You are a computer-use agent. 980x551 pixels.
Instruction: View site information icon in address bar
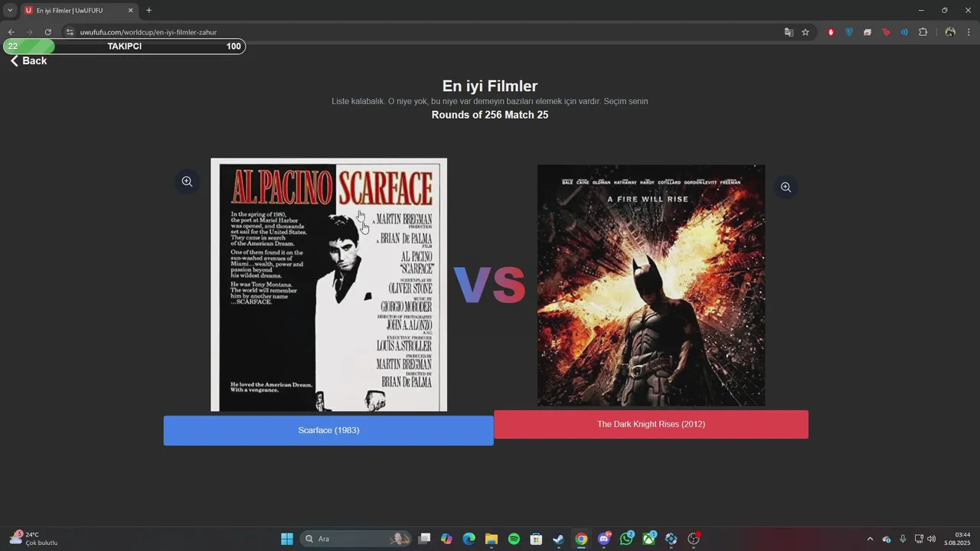tap(69, 32)
